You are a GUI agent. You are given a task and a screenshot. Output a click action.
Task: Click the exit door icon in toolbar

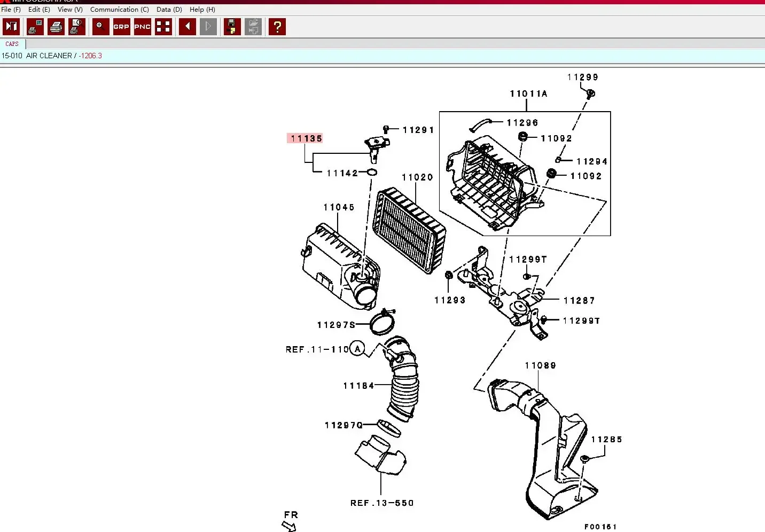pyautogui.click(x=11, y=27)
